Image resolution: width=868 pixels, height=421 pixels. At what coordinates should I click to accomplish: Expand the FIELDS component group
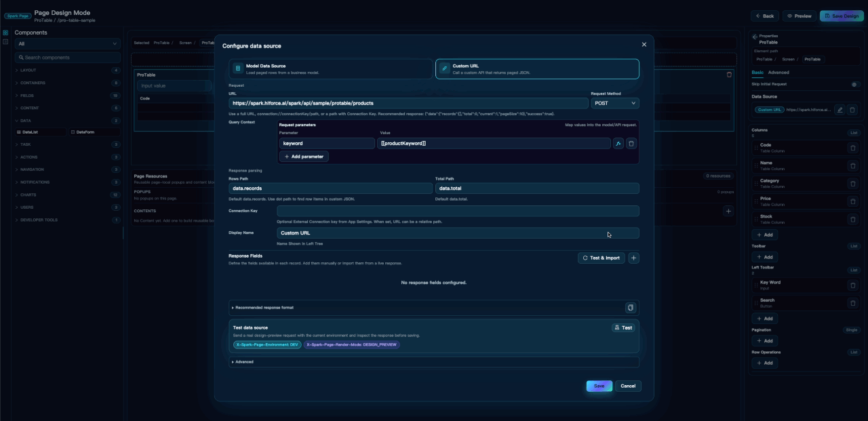[68, 96]
